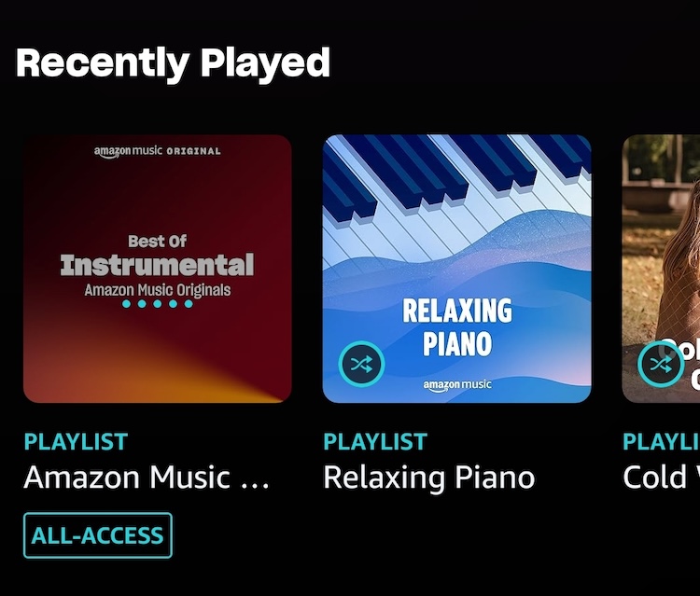The width and height of the screenshot is (700, 596).
Task: Select the Amazon Music … playlist title
Action: tap(147, 478)
